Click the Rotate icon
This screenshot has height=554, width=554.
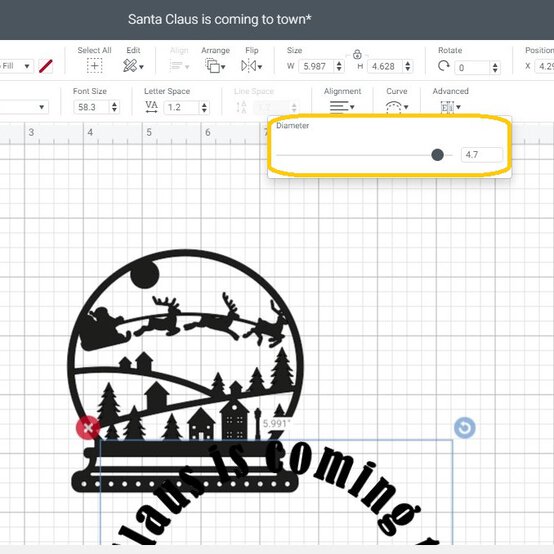[x=443, y=66]
